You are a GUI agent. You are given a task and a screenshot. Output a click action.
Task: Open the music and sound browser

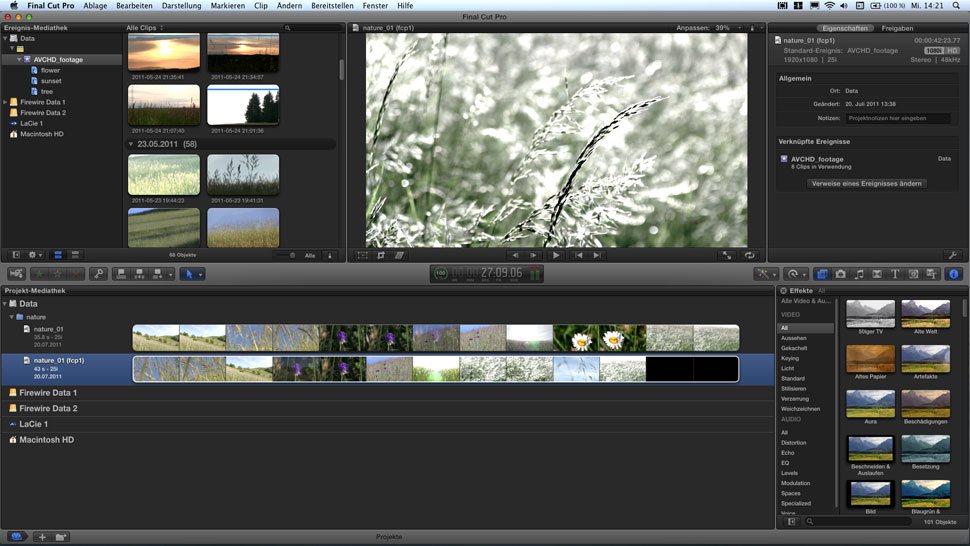click(x=859, y=274)
